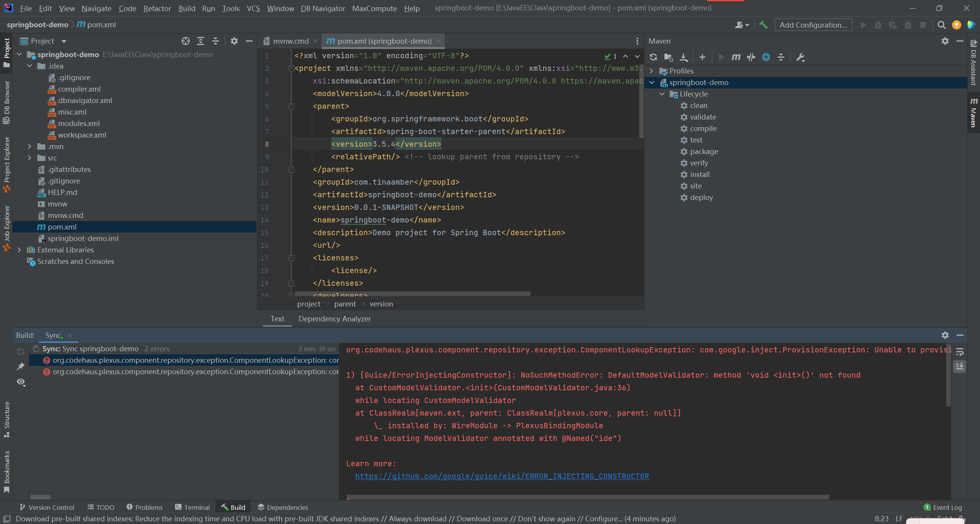The width and height of the screenshot is (980, 524).
Task: Toggle Skip Tests mode in Maven toolbar
Action: (x=766, y=57)
